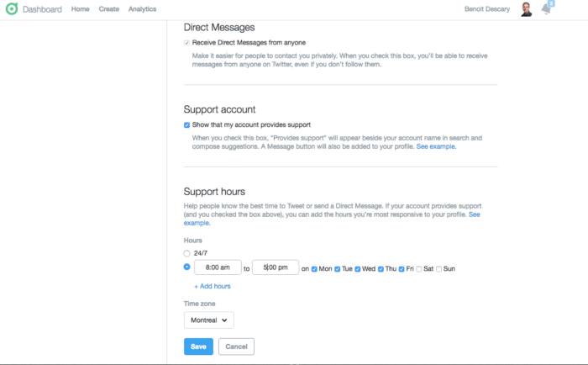Click the 5:00 pm end time field

[x=276, y=268]
